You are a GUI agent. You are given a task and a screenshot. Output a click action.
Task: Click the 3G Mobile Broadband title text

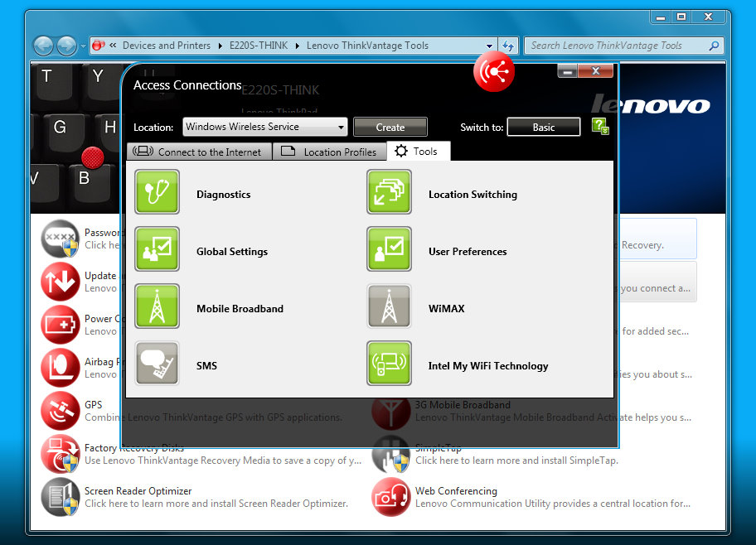point(463,405)
